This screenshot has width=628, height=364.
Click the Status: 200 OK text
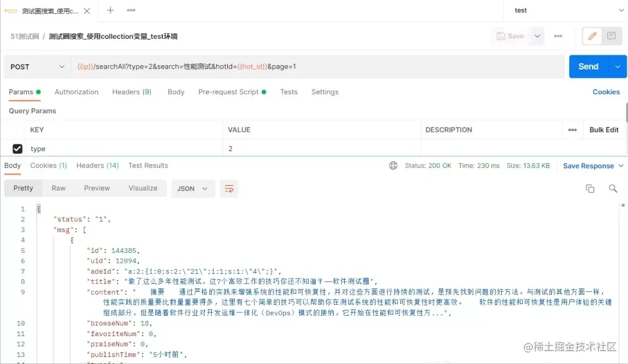[x=428, y=166]
